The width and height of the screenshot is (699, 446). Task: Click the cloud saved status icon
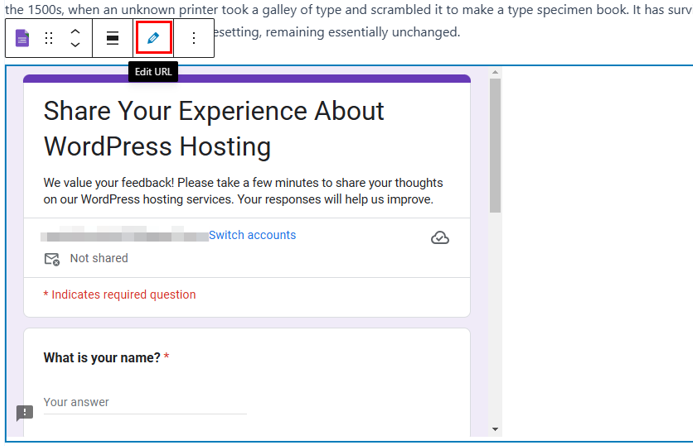440,238
